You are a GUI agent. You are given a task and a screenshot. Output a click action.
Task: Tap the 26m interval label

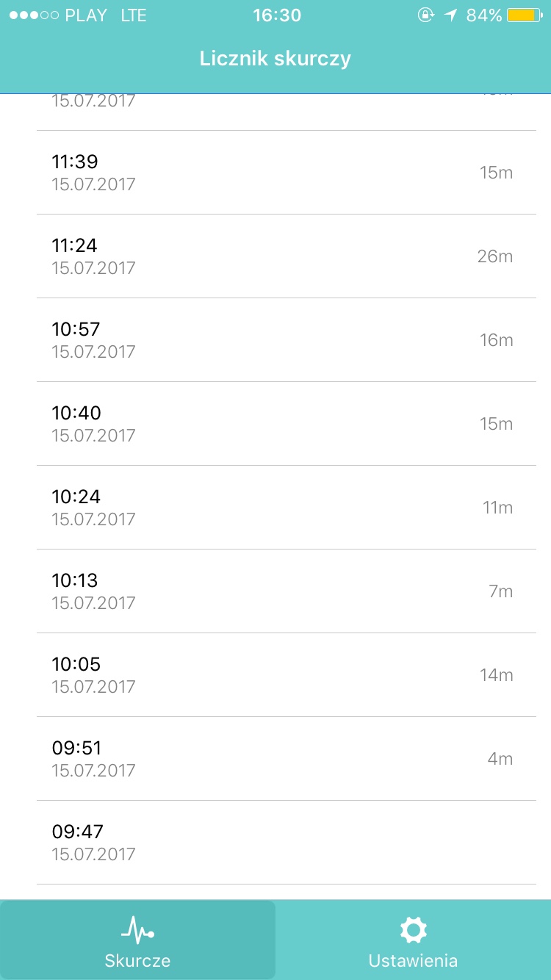[x=494, y=256]
